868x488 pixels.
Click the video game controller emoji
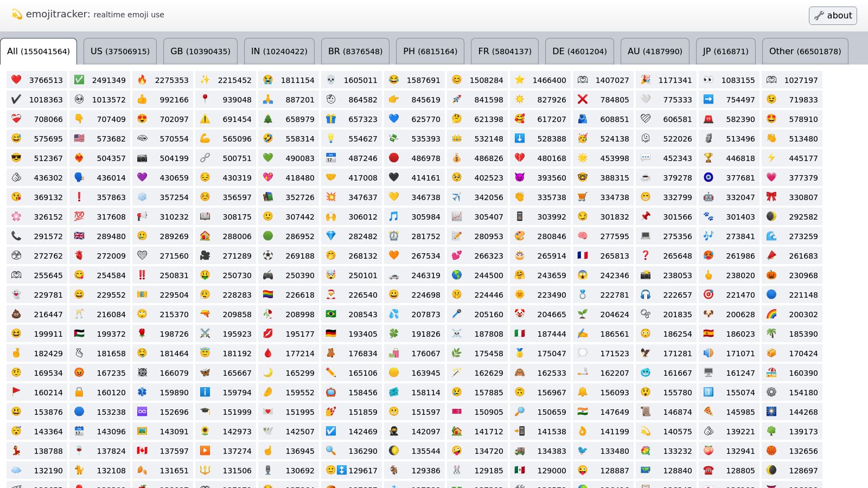(267, 275)
